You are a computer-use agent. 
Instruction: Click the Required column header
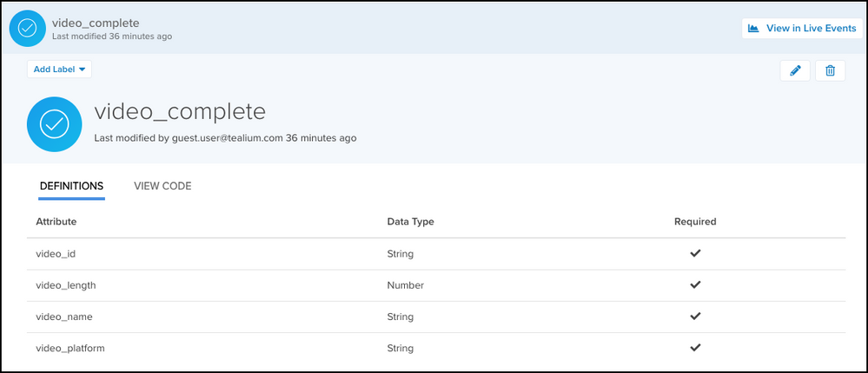pos(695,222)
